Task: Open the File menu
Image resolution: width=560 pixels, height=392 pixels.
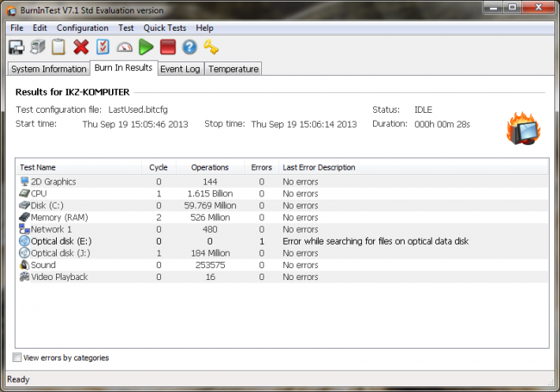Action: pyautogui.click(x=17, y=28)
